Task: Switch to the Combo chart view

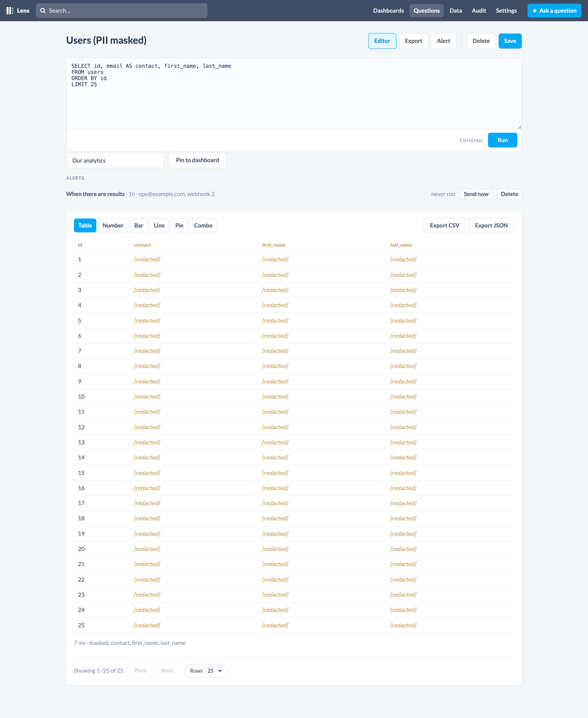Action: (x=203, y=225)
